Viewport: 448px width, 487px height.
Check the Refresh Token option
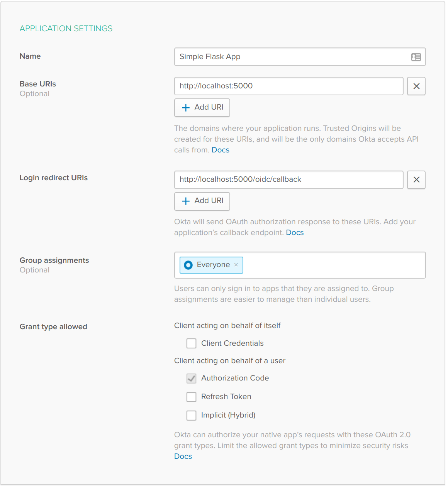(x=192, y=397)
